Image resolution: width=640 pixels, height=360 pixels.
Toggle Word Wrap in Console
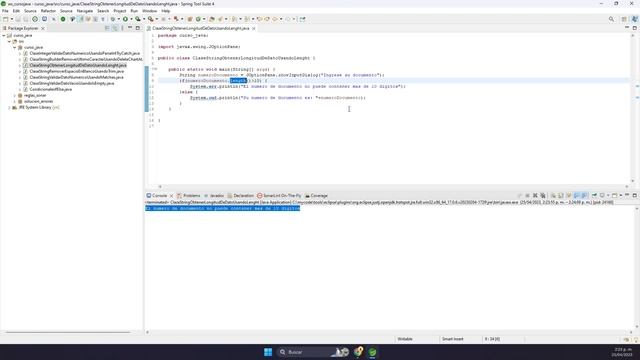pos(569,196)
